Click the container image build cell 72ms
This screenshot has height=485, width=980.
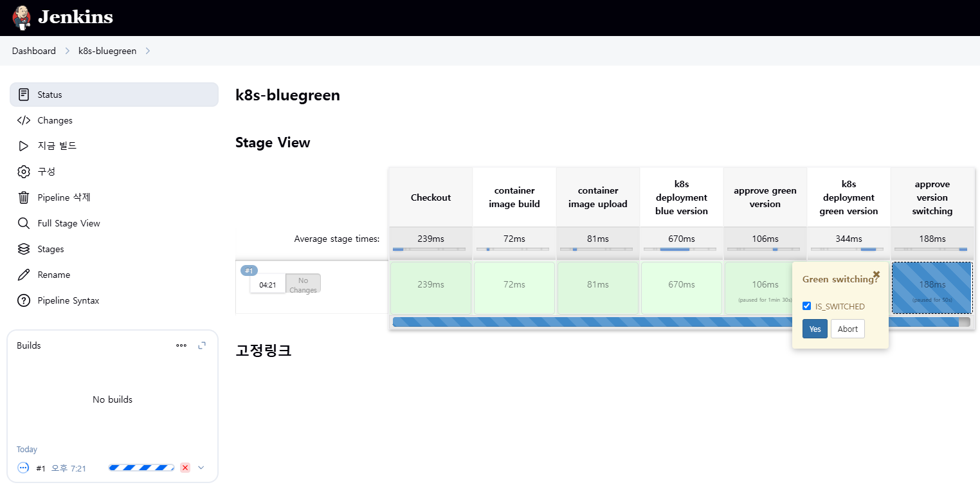click(x=514, y=288)
